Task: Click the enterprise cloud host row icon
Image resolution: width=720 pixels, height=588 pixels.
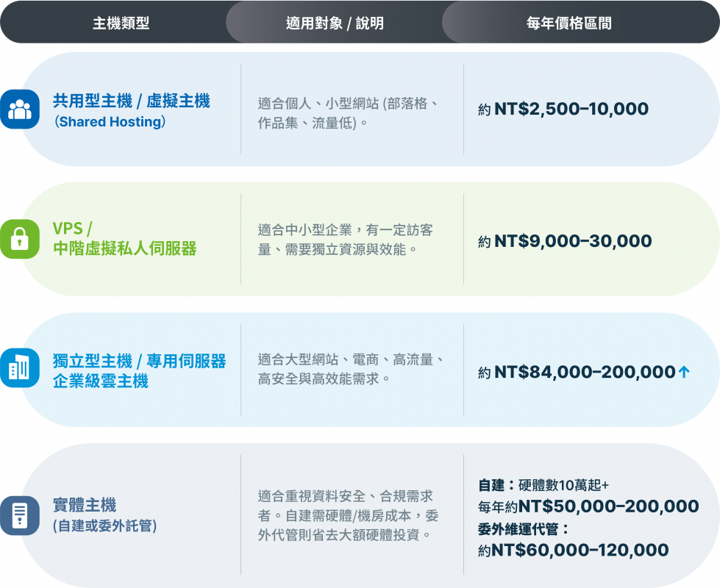Action: (20, 369)
